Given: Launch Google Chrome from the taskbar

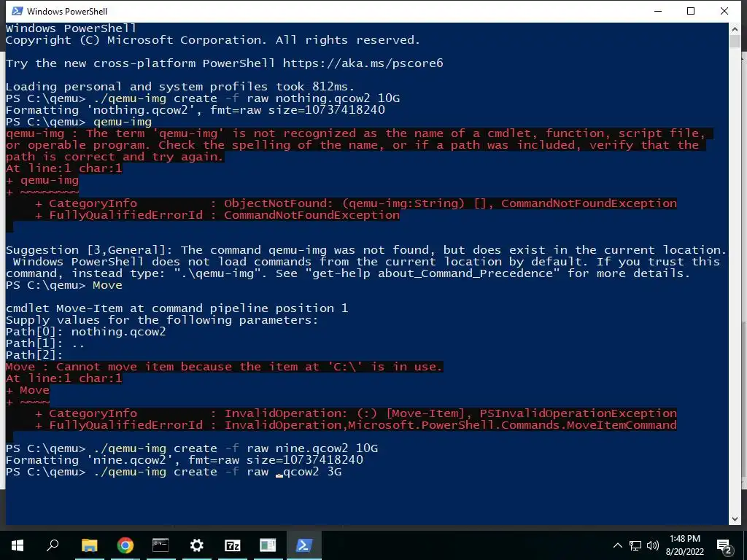Looking at the screenshot, I should 125,545.
